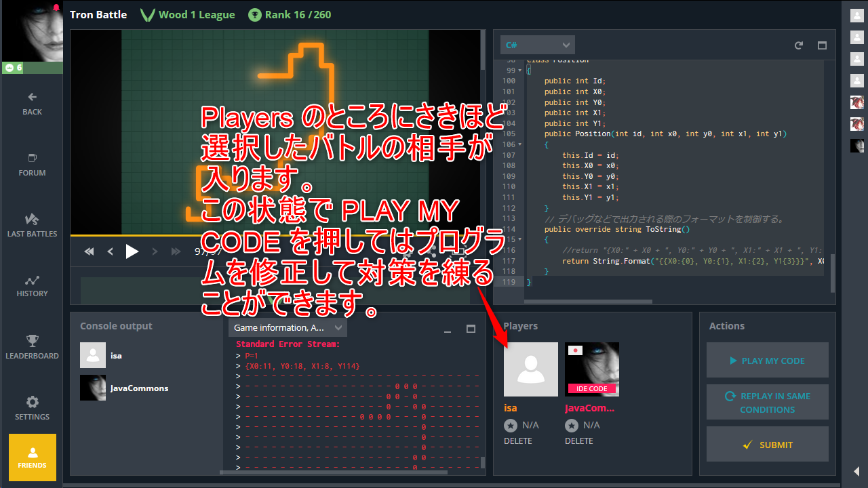Select the second avatar in the right friends bar

click(857, 38)
